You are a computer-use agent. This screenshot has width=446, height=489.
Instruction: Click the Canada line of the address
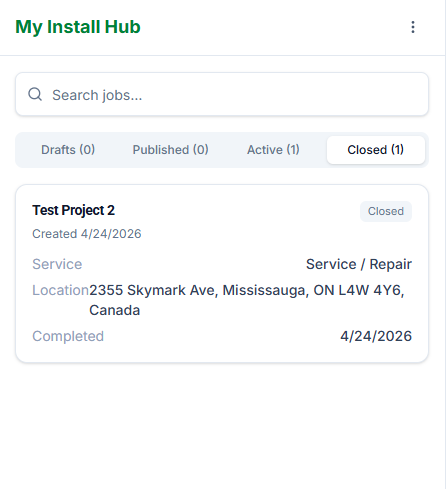[115, 310]
